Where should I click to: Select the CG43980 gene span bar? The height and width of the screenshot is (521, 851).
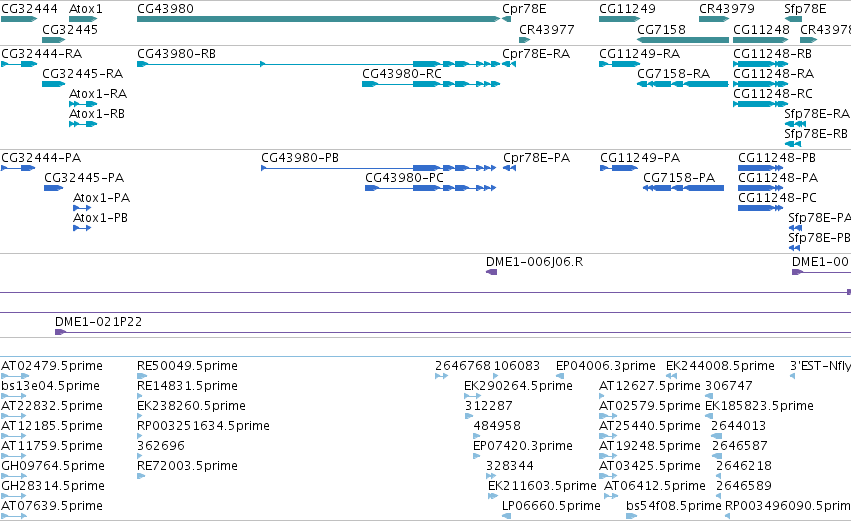tap(319, 19)
